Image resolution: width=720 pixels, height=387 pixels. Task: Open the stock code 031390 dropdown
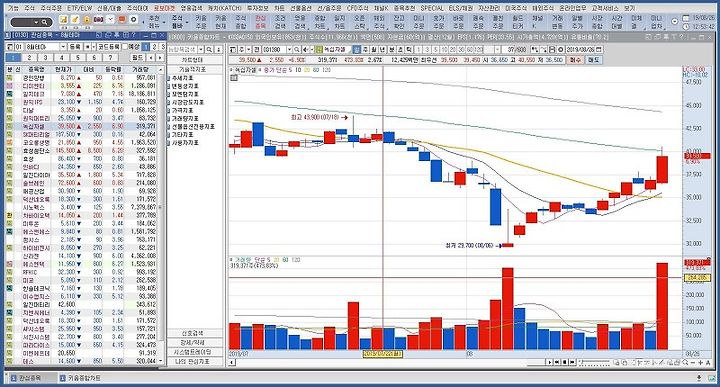point(289,49)
